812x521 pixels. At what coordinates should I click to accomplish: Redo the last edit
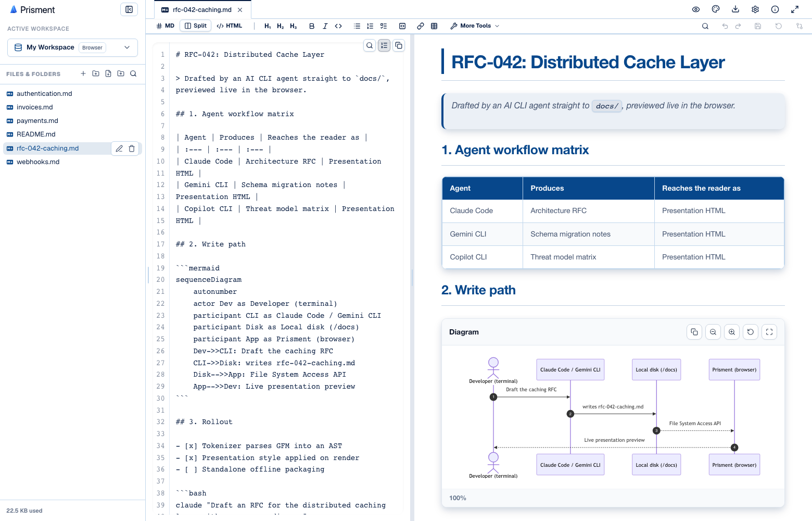point(738,26)
